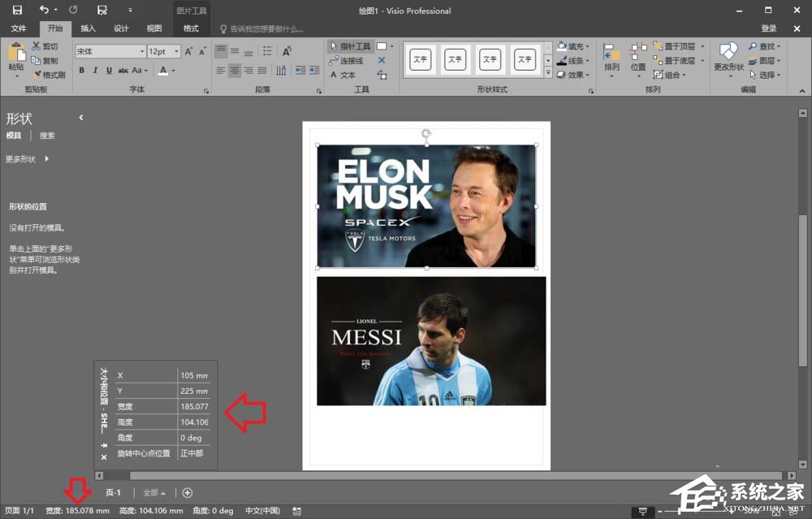The image size is (812, 519).
Task: Click the text block tool icon
Action: pos(382,75)
